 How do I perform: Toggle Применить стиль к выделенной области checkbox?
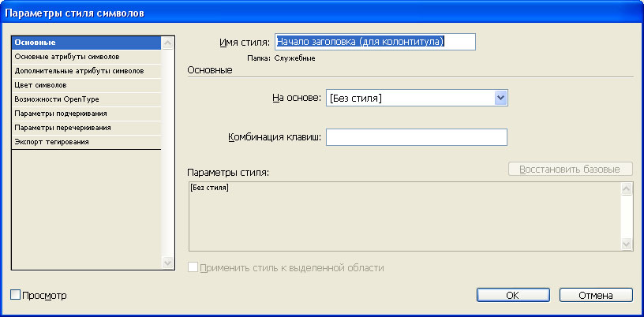193,268
